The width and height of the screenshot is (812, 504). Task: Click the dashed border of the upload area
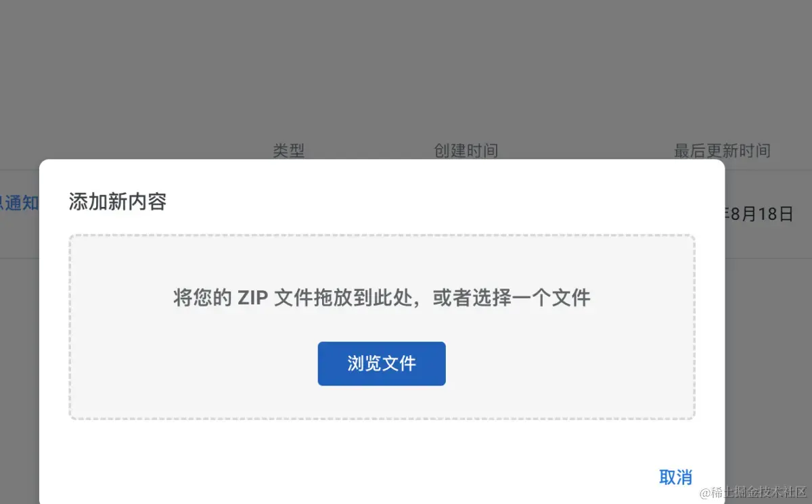pyautogui.click(x=382, y=235)
